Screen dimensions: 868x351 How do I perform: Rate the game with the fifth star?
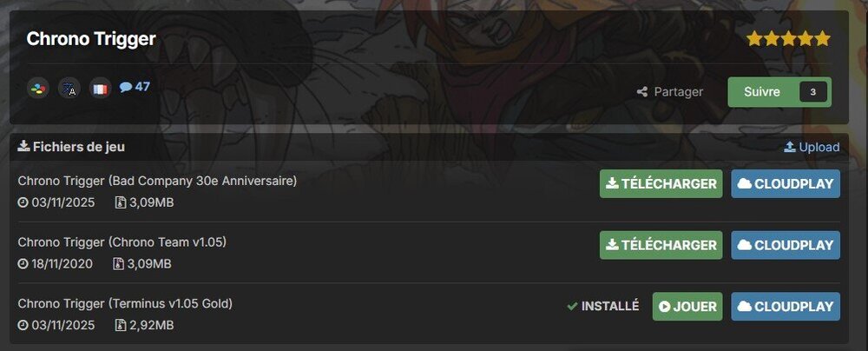[x=823, y=39]
